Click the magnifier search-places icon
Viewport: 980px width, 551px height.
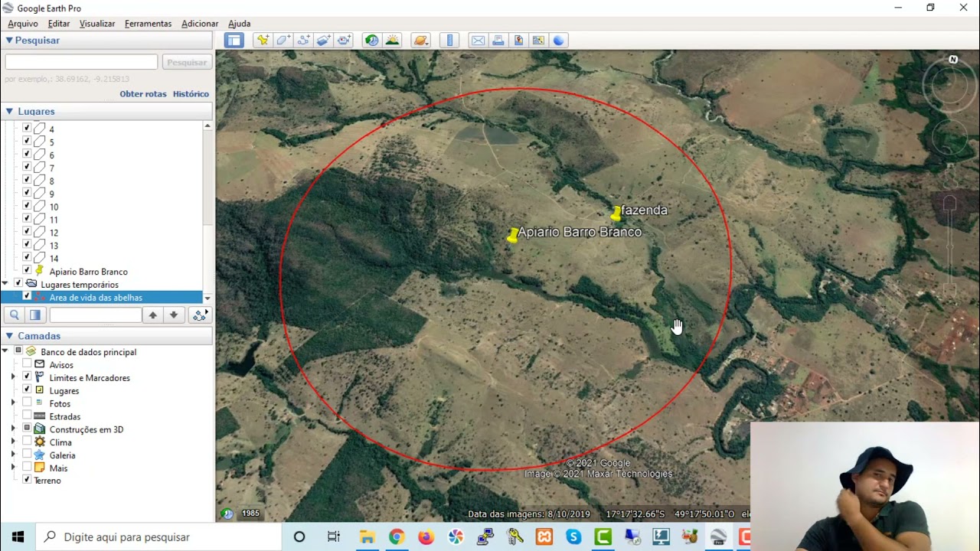coord(15,315)
